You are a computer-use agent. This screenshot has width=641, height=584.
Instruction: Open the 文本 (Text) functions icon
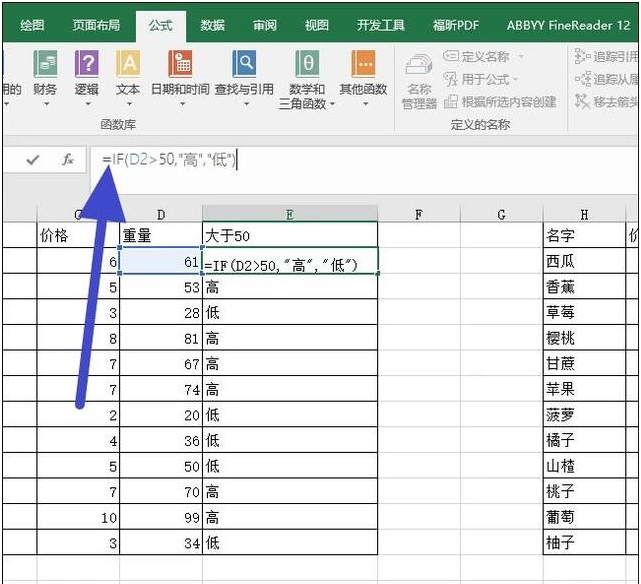[128, 67]
